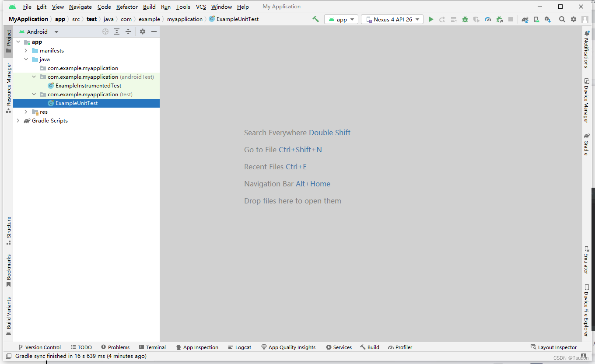The image size is (595, 364).
Task: Toggle the Project tool window tab
Action: [8, 42]
